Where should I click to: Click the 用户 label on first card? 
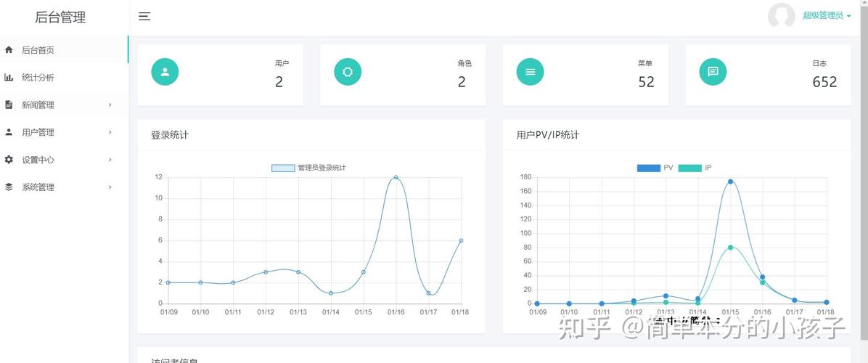282,64
